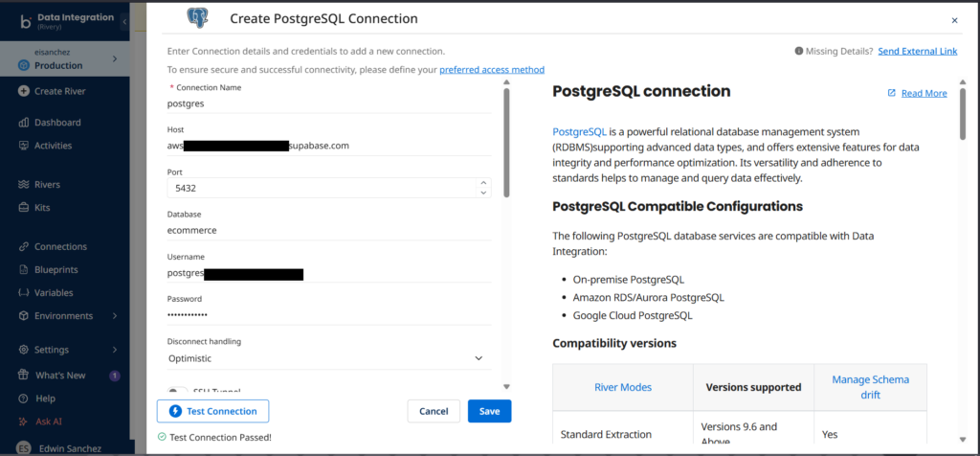Click the ES user avatar

click(x=24, y=448)
